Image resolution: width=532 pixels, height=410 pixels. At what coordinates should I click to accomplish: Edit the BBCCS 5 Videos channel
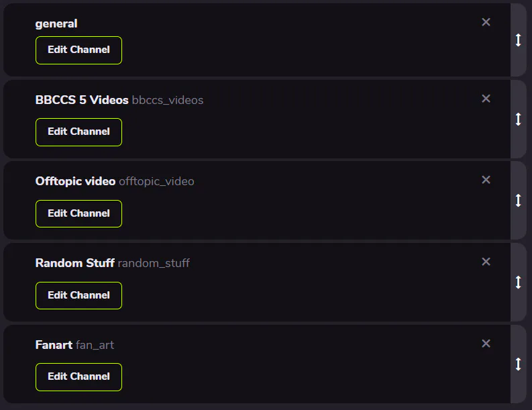coord(78,132)
